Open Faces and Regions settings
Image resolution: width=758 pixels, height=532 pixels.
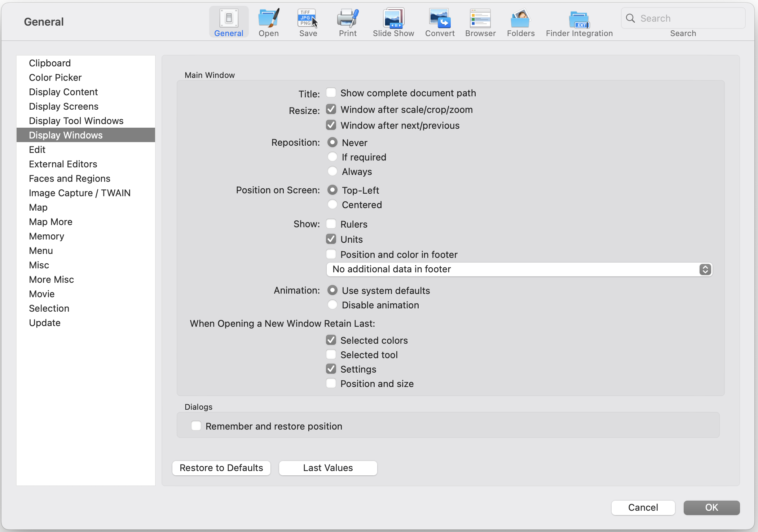(x=86, y=179)
